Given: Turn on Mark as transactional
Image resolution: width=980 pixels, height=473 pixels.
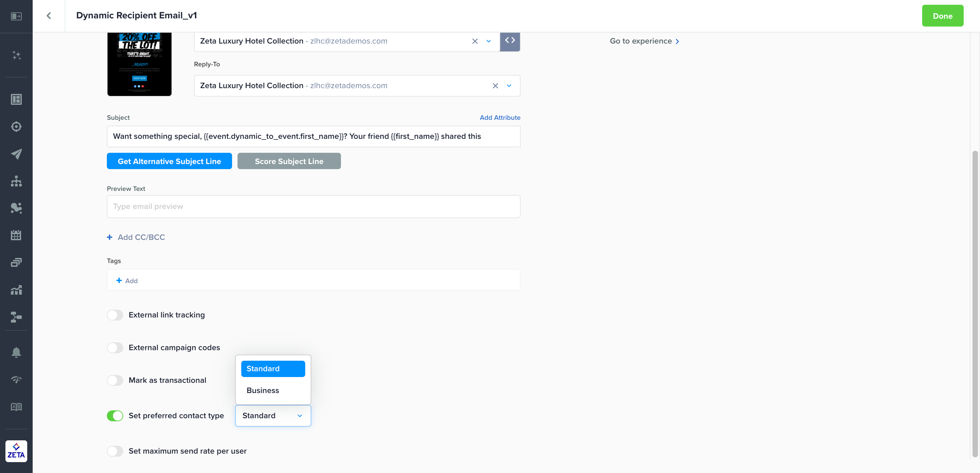Looking at the screenshot, I should (115, 380).
